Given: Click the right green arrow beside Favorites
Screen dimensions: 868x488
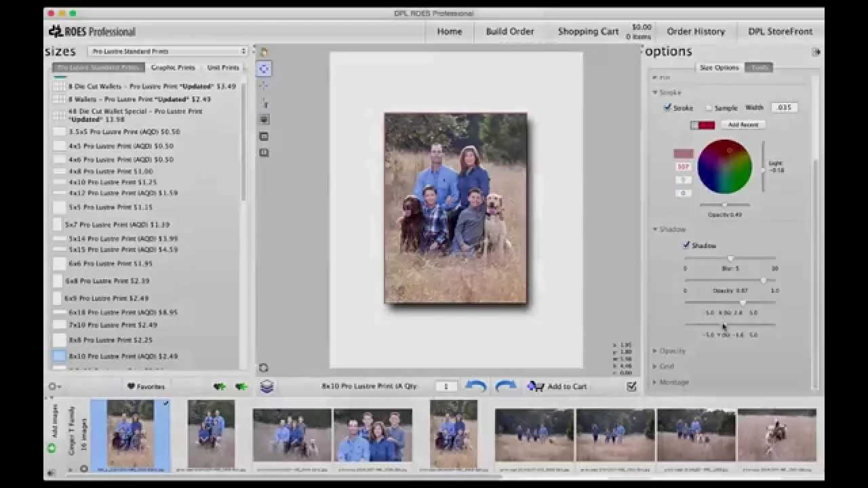Looking at the screenshot, I should click(241, 386).
